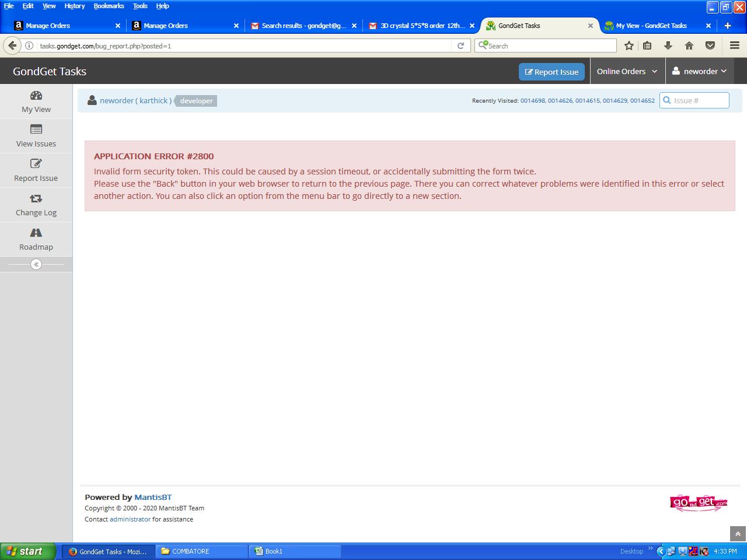Screen dimensions: 747x560
Task: Open the My View dashboard icon
Action: 36,96
